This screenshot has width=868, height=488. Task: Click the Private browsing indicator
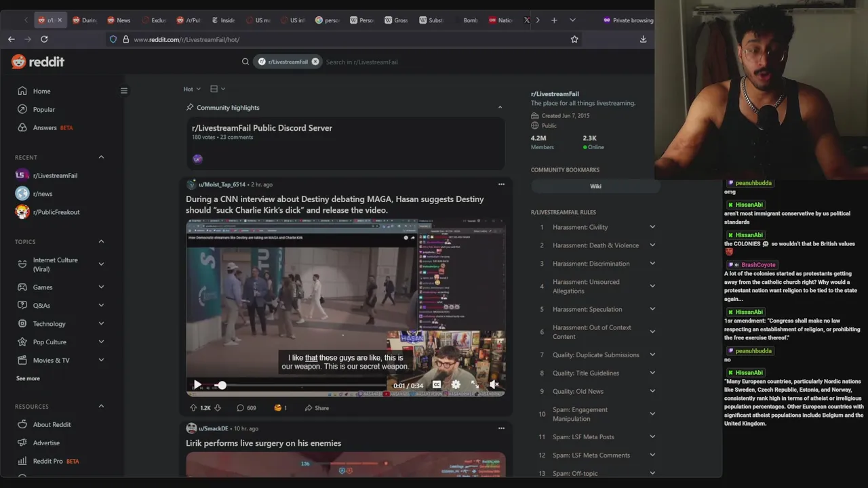628,20
